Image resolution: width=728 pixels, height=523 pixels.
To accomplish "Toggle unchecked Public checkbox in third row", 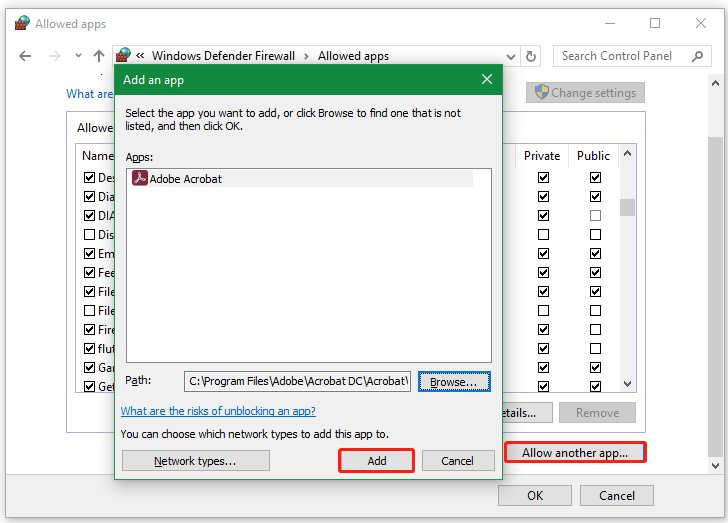I will (595, 216).
